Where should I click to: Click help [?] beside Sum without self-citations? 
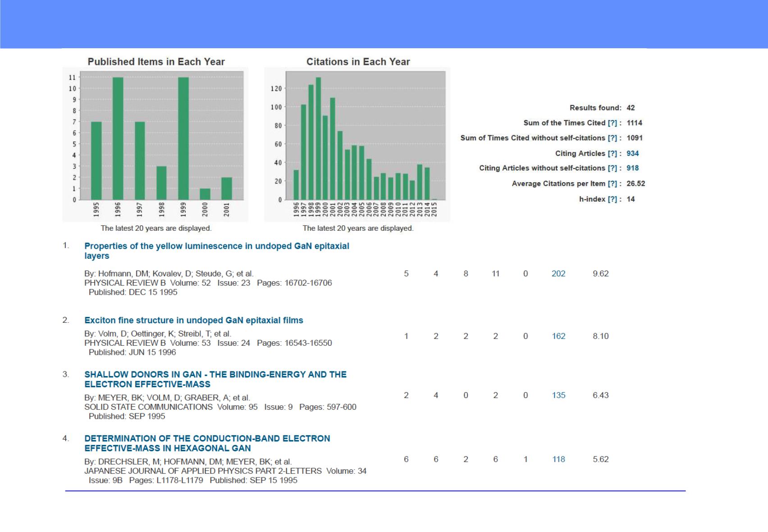[x=612, y=138]
